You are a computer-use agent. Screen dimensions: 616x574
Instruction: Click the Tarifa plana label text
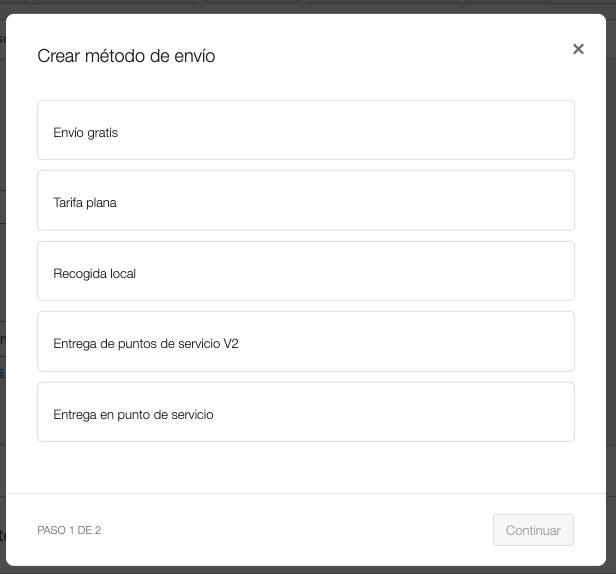click(x=85, y=203)
